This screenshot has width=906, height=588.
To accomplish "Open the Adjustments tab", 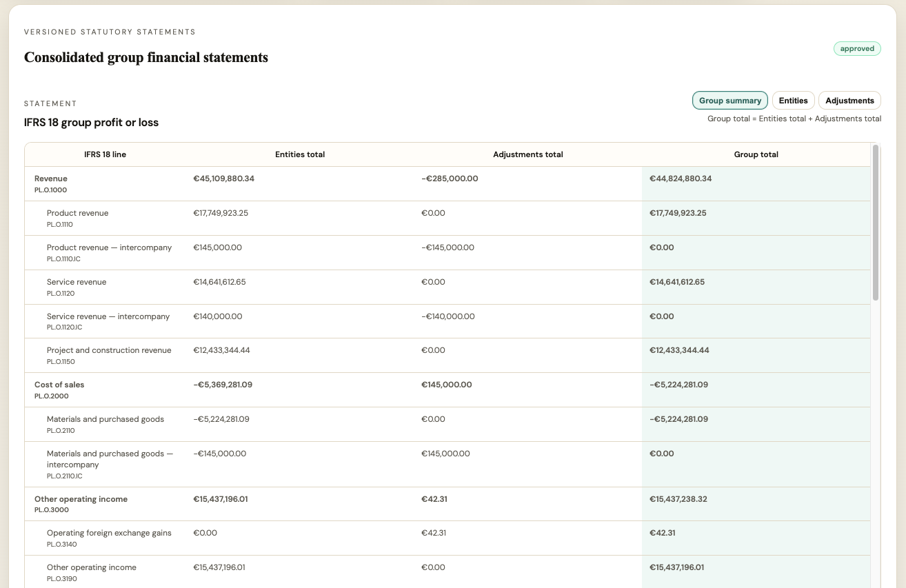I will click(x=849, y=101).
